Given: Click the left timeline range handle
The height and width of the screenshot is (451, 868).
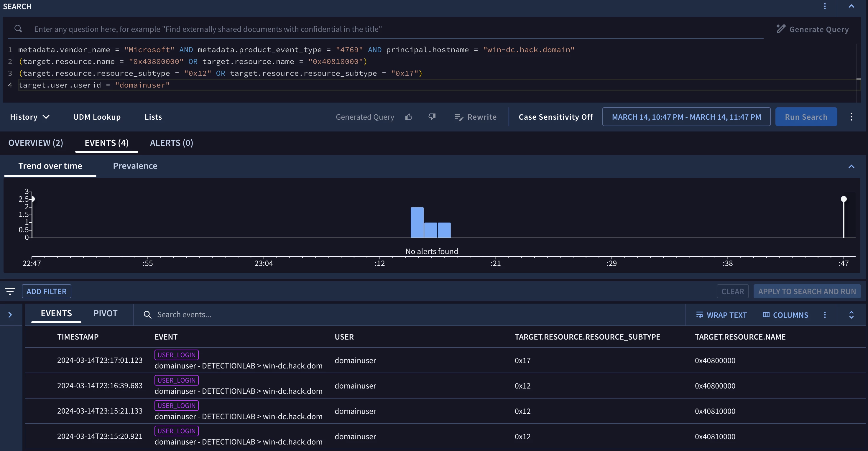Looking at the screenshot, I should pyautogui.click(x=33, y=199).
